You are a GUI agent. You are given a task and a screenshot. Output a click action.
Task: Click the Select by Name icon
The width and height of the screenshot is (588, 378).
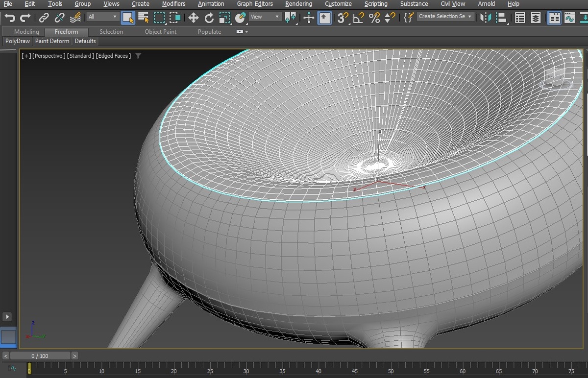tap(144, 18)
